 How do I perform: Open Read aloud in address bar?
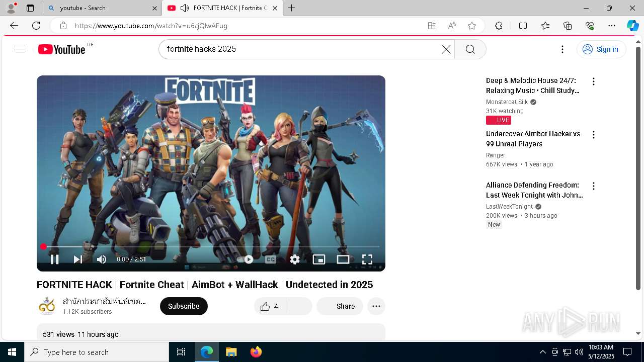(x=452, y=26)
